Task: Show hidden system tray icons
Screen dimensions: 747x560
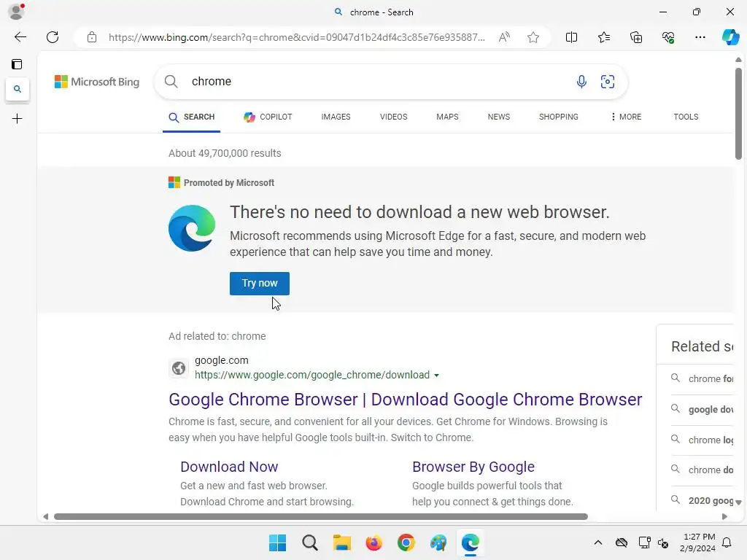Action: 598,542
